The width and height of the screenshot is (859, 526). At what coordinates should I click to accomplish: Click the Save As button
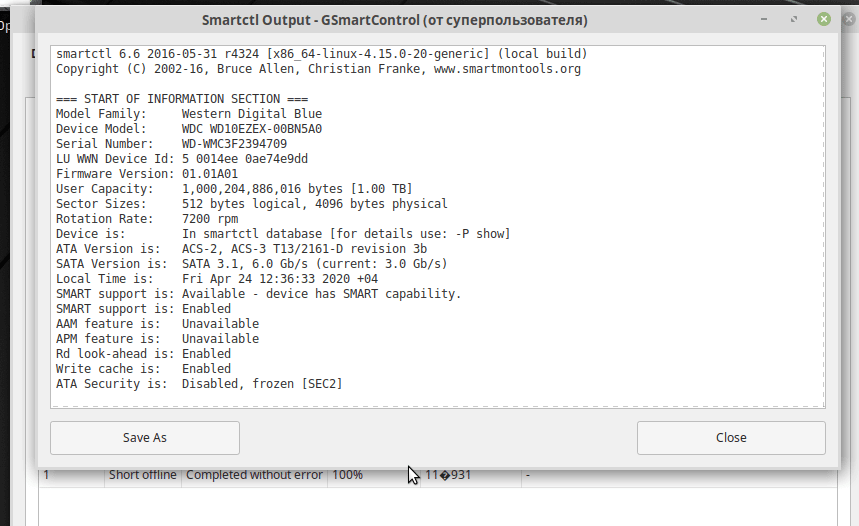tap(145, 437)
